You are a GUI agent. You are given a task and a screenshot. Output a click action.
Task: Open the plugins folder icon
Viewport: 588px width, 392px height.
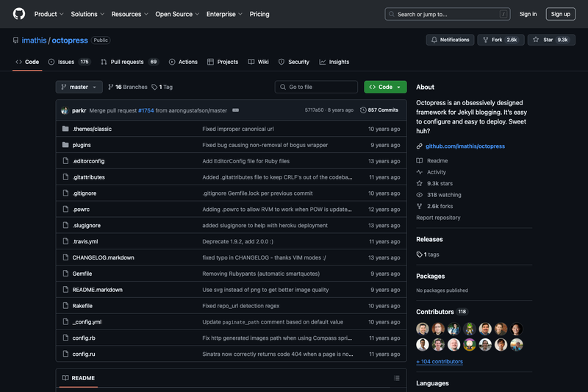(65, 145)
